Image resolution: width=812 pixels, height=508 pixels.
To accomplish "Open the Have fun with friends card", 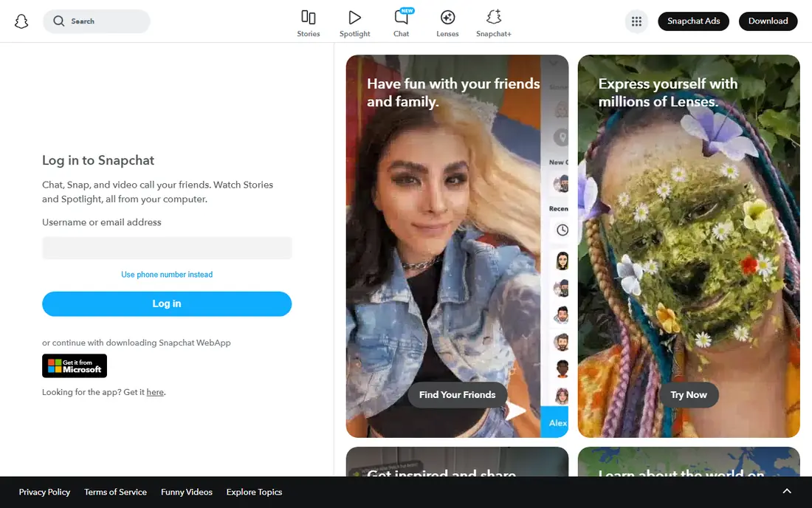I will (457, 246).
